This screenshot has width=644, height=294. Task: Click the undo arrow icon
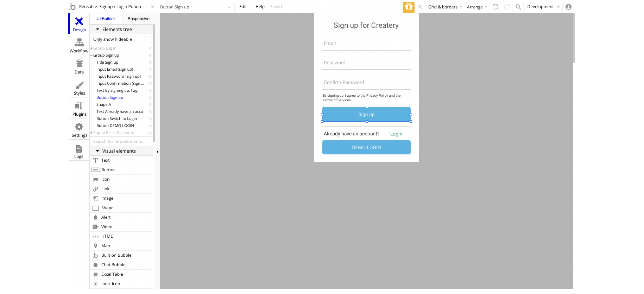coord(495,7)
